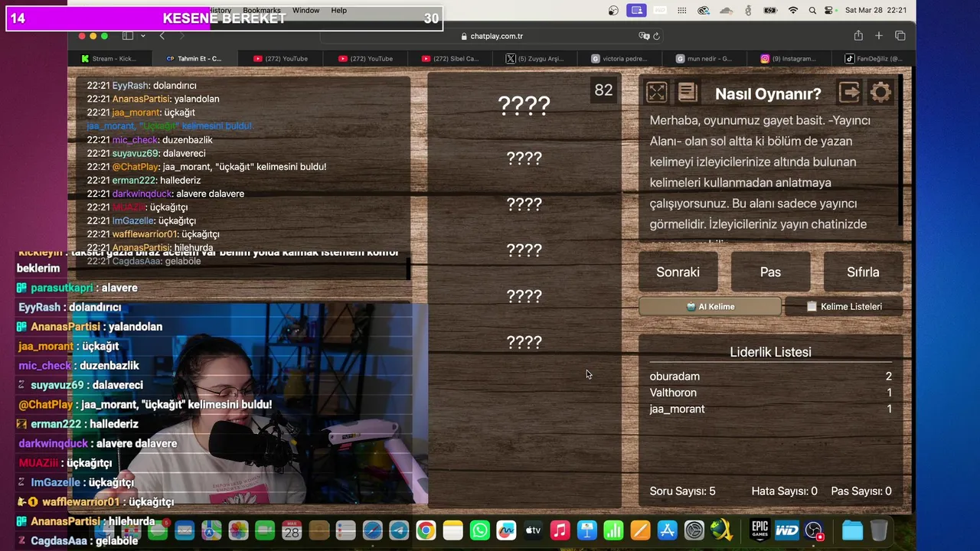Launch Apple TV from the dock

pyautogui.click(x=533, y=530)
